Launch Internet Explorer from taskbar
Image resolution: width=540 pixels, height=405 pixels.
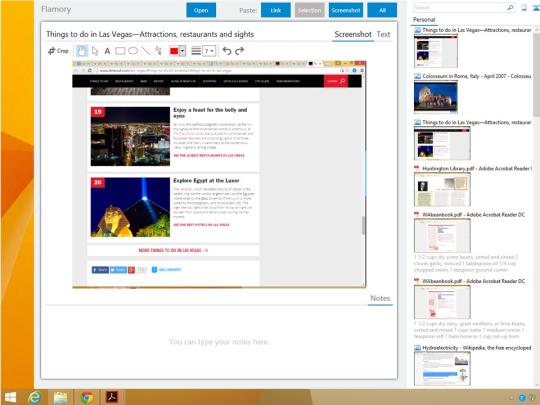[x=34, y=397]
